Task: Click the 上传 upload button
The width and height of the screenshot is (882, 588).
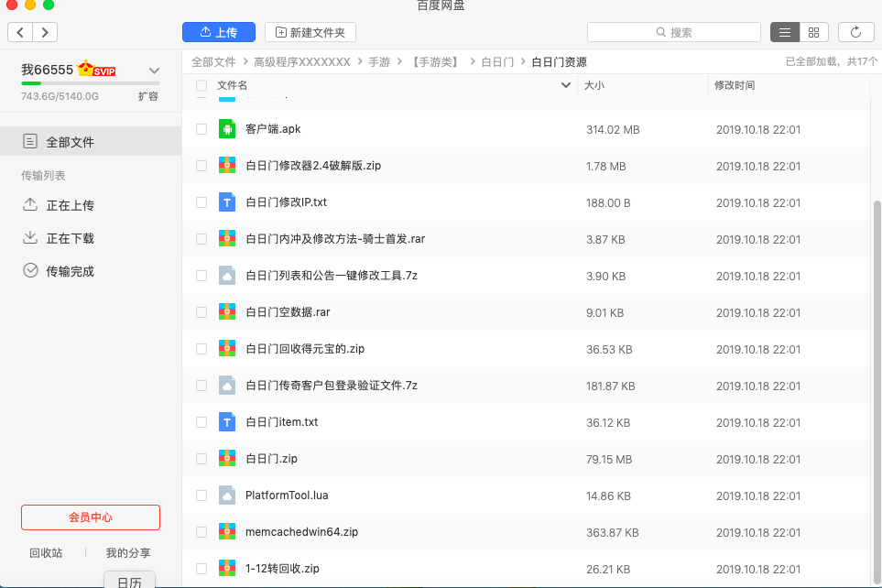Action: tap(218, 32)
